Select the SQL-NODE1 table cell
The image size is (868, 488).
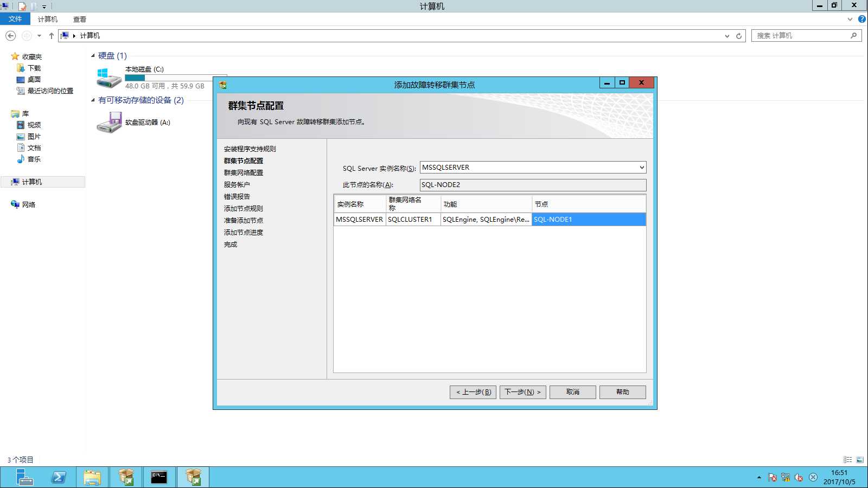click(x=589, y=220)
